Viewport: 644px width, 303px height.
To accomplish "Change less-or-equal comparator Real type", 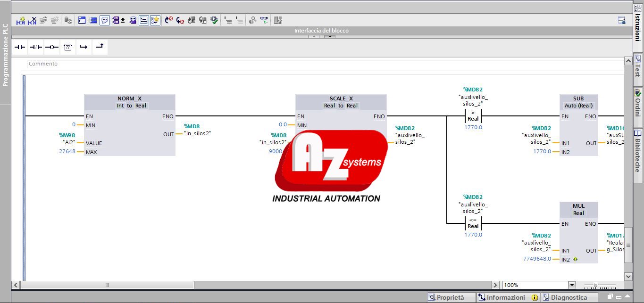I will coord(473,226).
